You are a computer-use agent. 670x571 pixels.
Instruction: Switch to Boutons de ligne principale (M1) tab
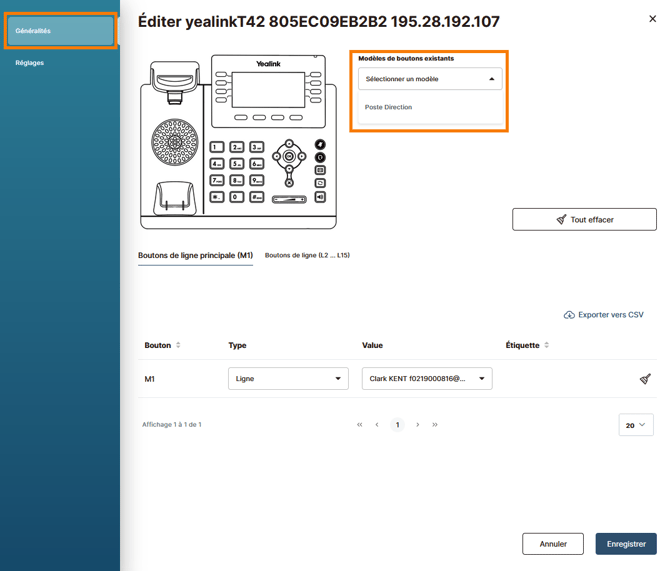(x=195, y=256)
